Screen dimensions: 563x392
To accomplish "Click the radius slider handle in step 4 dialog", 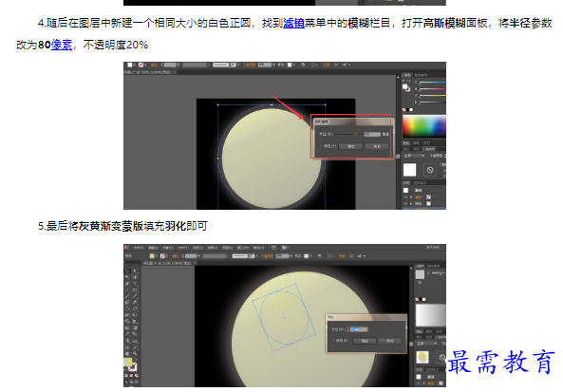I will (355, 134).
